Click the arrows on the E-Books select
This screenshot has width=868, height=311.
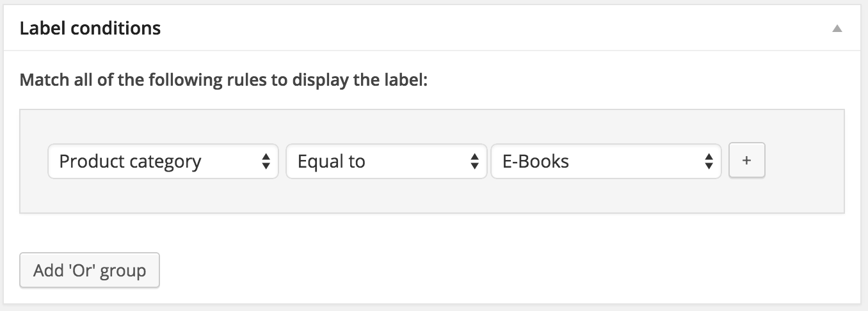[x=709, y=162]
